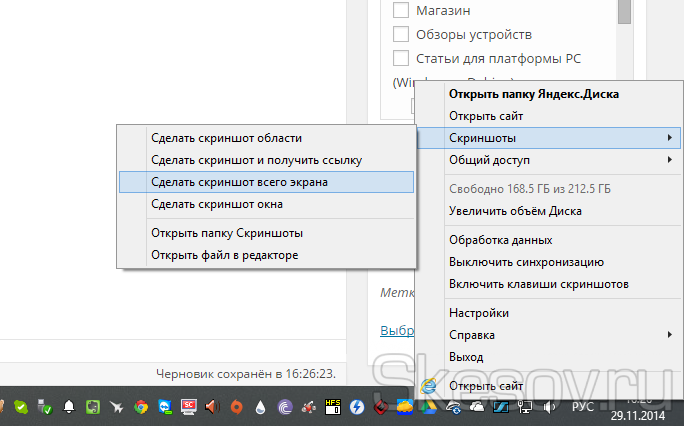Screen dimensions: 684x426
Task: Click the white bell notification tray icon
Action: [x=69, y=407]
